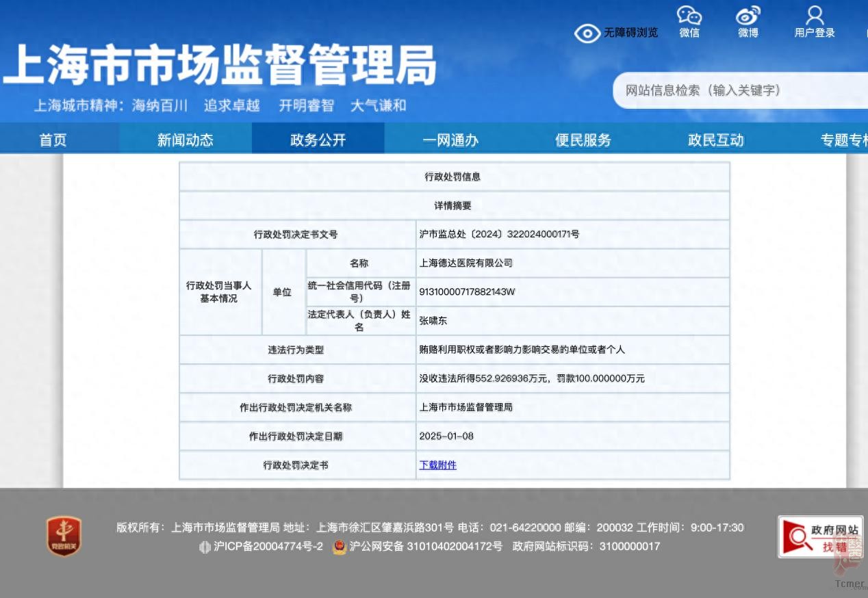Screen dimensions: 868x598
Task: Click the government website error-report (找错) icon
Action: click(820, 537)
